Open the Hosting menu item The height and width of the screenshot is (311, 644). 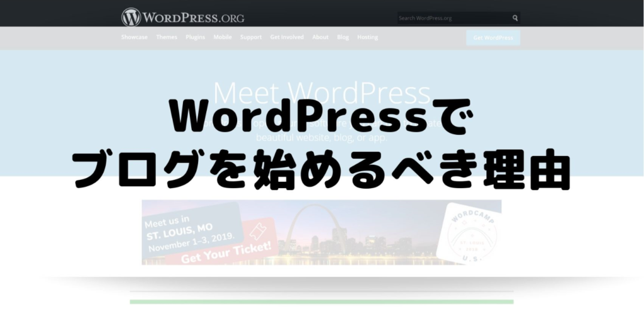tap(367, 37)
